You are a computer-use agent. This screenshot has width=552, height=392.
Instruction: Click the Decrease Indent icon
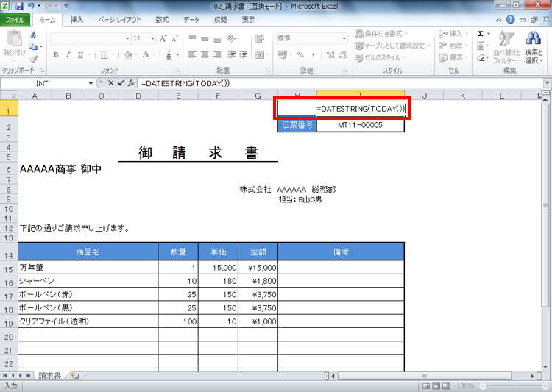231,54
